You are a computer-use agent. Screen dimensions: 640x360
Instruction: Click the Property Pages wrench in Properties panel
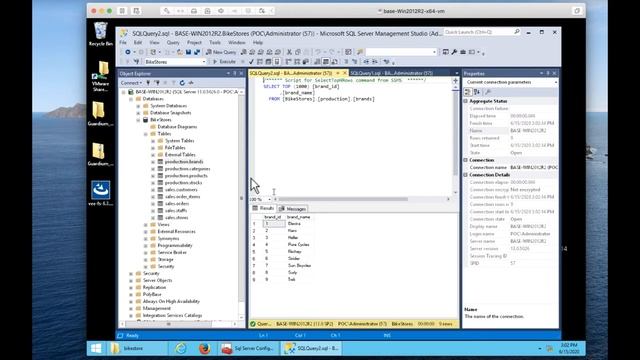click(488, 92)
